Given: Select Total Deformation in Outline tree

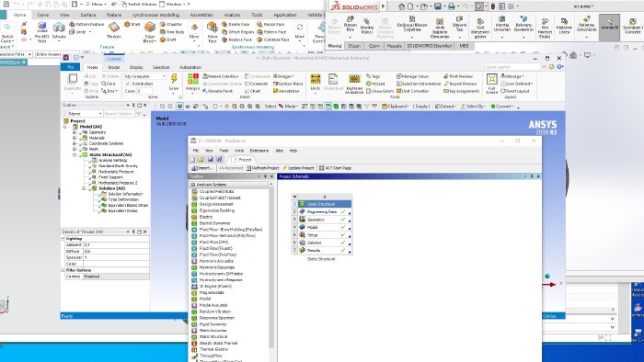Looking at the screenshot, I should click(122, 199).
